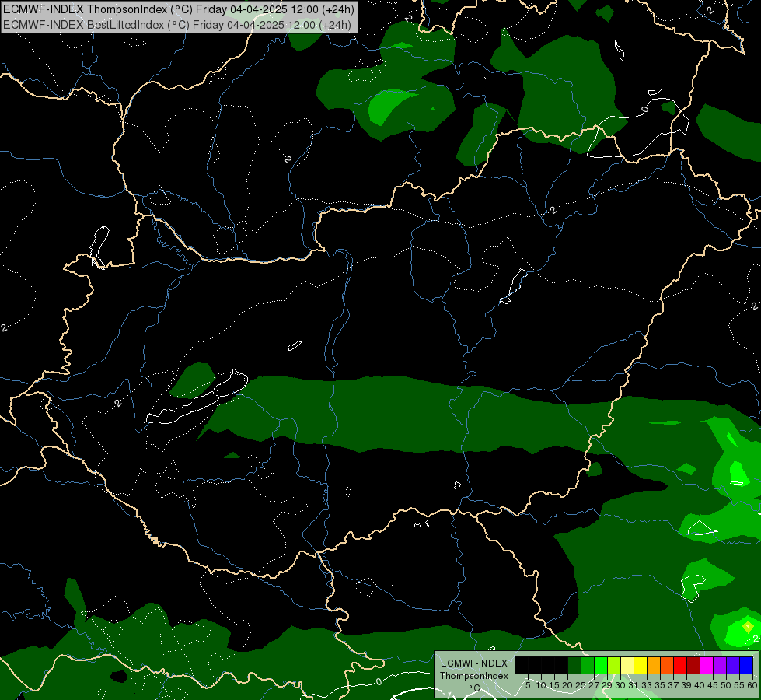Click the yellow 31–33 legend swatch
Screen dimensions: 761x700
[x=641, y=665]
